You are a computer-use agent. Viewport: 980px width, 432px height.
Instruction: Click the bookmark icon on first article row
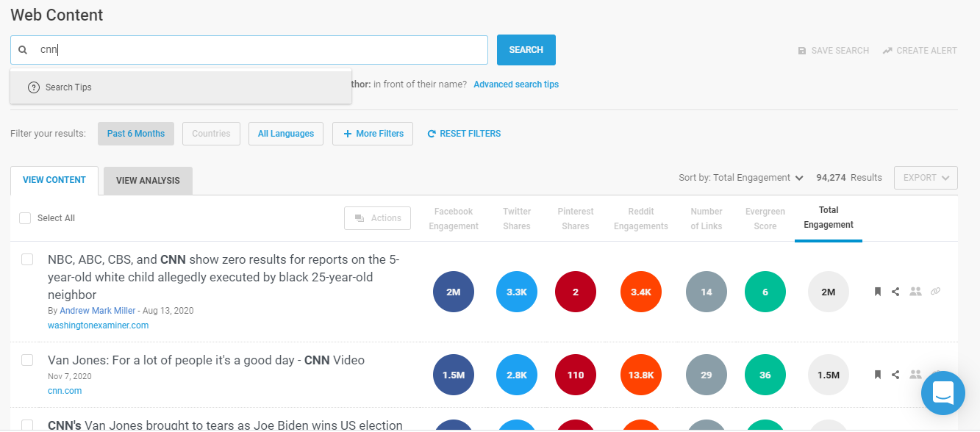point(877,292)
